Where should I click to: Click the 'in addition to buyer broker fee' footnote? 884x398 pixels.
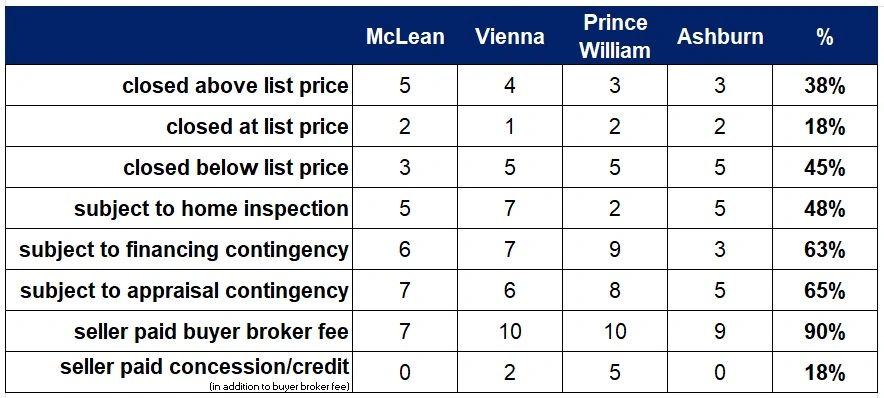[x=279, y=387]
